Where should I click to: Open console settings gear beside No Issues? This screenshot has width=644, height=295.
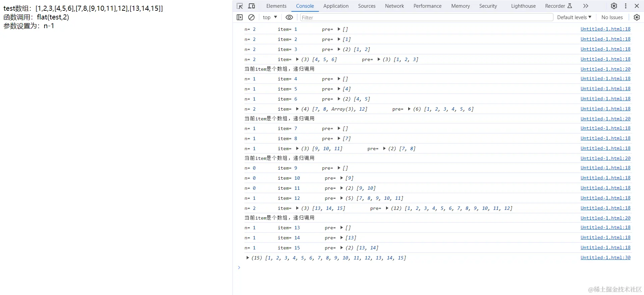tap(637, 17)
